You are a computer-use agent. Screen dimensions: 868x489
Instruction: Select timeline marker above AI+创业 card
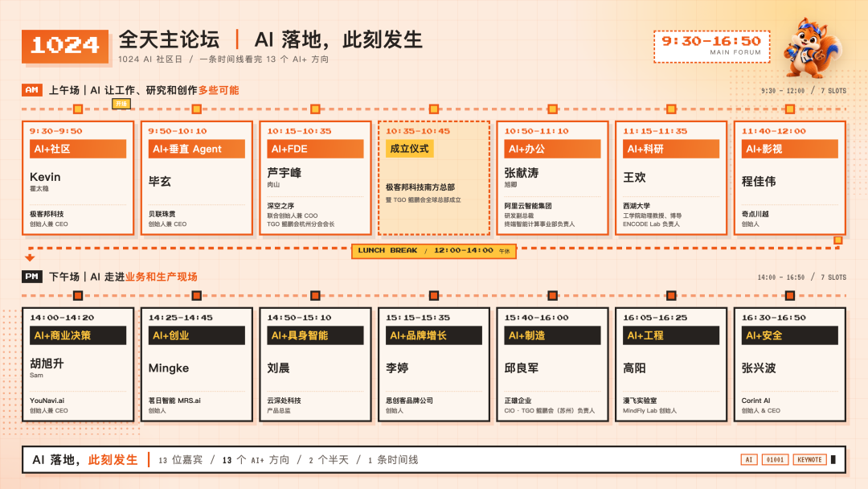[197, 296]
